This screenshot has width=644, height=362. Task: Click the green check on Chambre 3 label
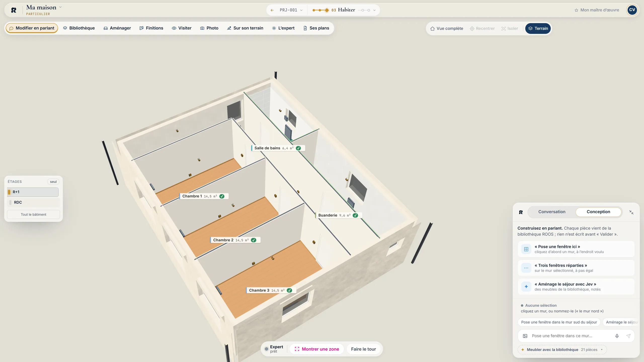pyautogui.click(x=290, y=290)
